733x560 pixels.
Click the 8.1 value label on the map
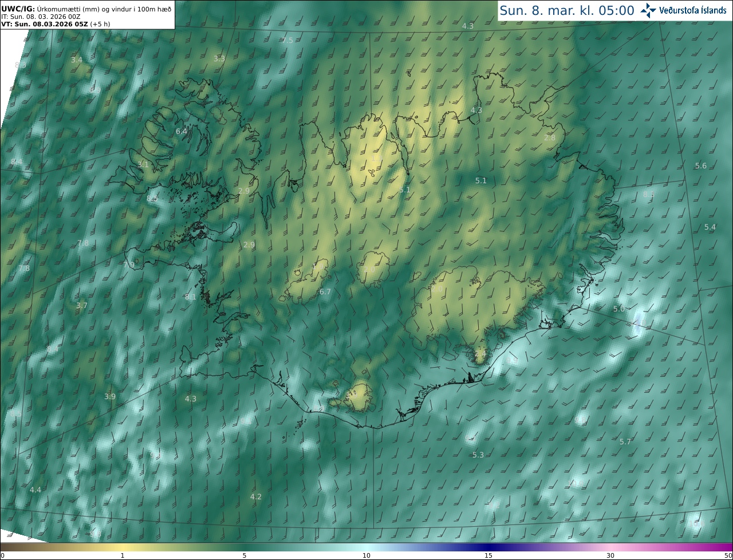tap(191, 297)
